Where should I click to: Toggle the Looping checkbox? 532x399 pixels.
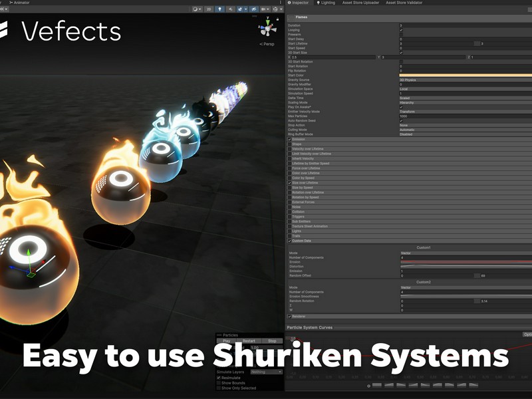pyautogui.click(x=401, y=30)
